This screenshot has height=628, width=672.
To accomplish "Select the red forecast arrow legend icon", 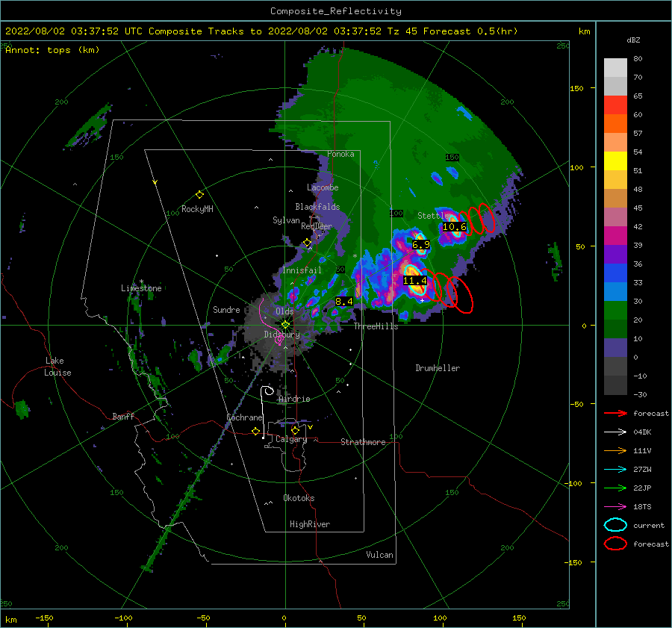I will 615,413.
